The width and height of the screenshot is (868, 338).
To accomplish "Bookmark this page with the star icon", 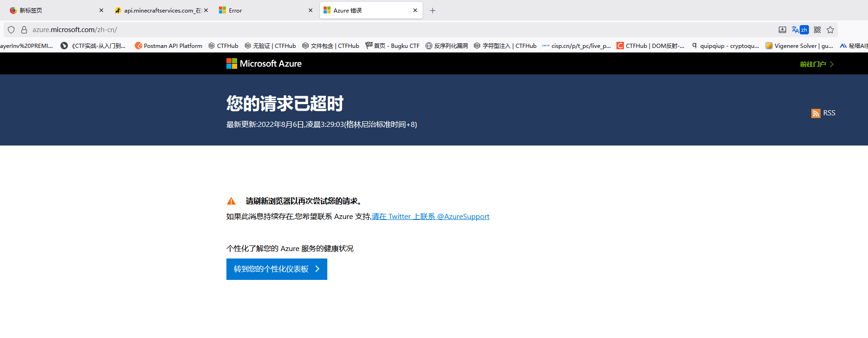I will pos(830,30).
